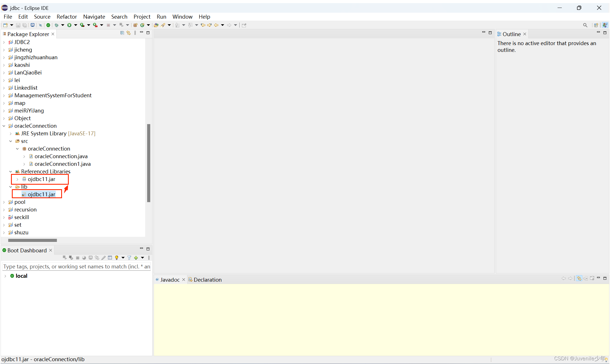Click the tags filter field in Boot Dashboard

coord(76,266)
